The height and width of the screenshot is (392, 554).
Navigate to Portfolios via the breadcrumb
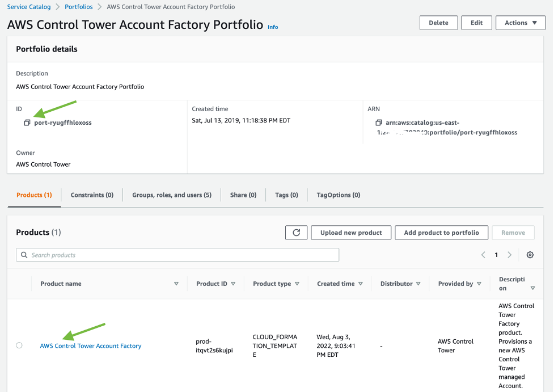[78, 7]
